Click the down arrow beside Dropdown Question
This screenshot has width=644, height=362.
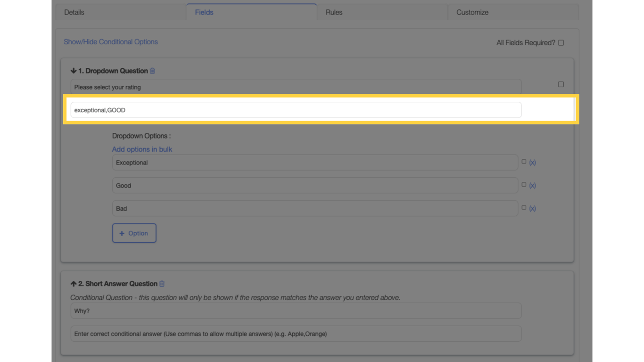coord(74,70)
